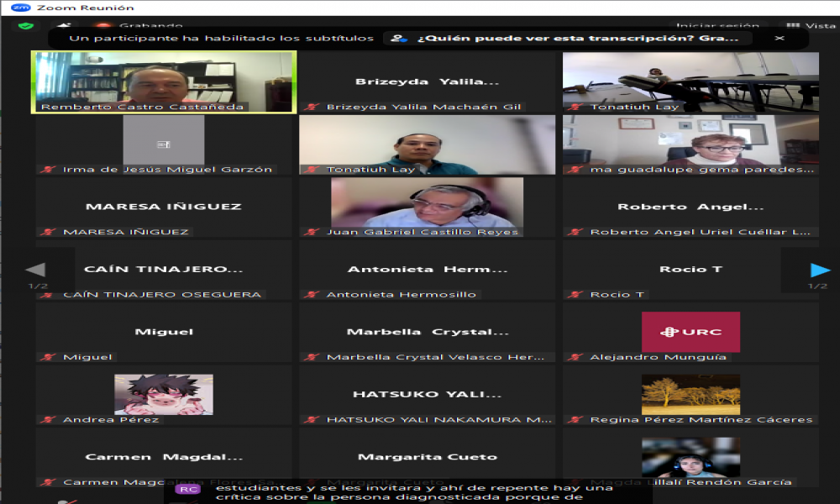Click Andrea Pérez's anime avatar tile
The height and width of the screenshot is (504, 840).
click(x=164, y=393)
